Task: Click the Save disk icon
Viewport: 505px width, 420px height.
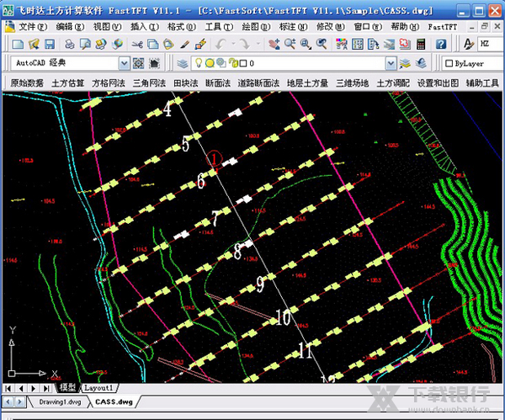Action: 49,44
